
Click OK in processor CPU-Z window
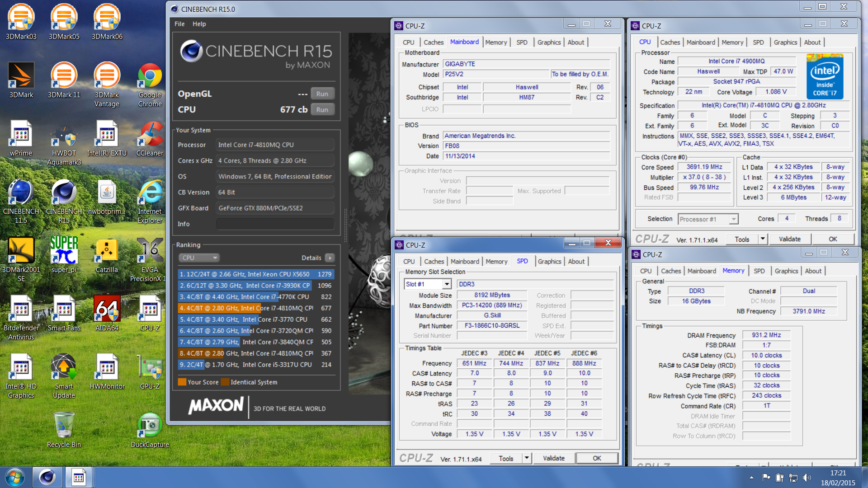833,239
